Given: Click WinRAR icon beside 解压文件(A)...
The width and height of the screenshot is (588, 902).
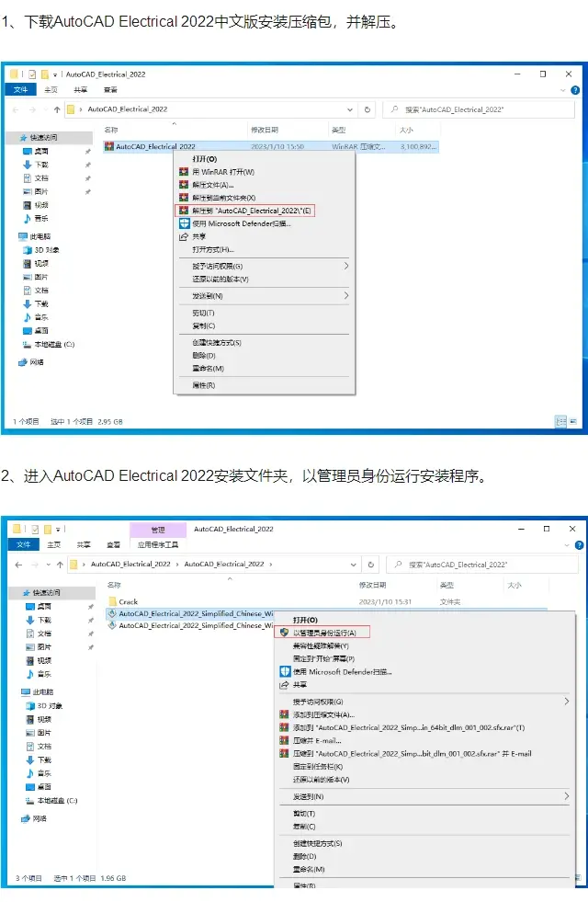Looking at the screenshot, I should coord(184,185).
